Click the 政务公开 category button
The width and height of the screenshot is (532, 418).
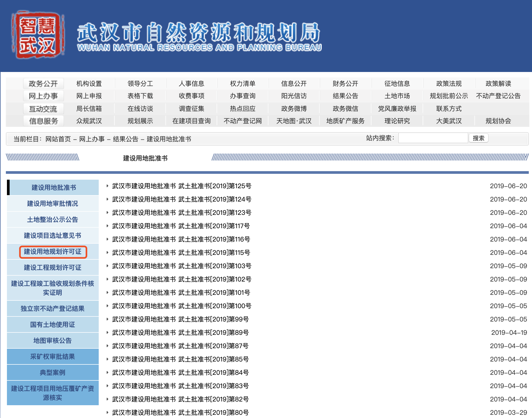pyautogui.click(x=43, y=84)
